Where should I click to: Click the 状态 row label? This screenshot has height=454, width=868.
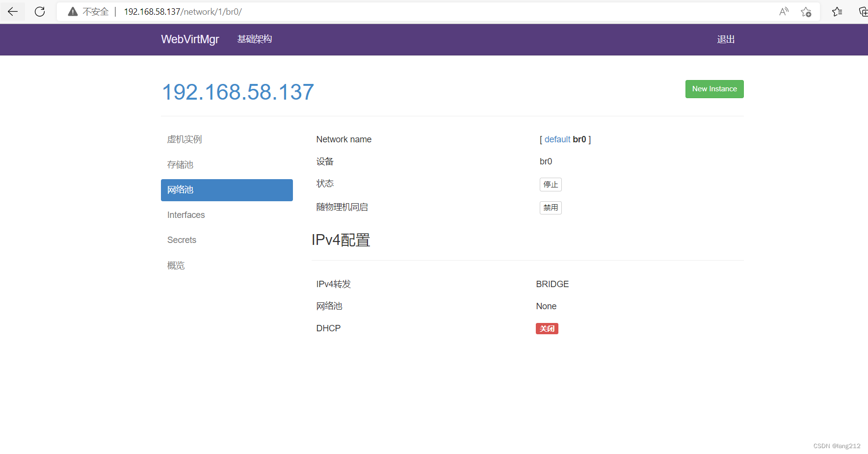325,184
